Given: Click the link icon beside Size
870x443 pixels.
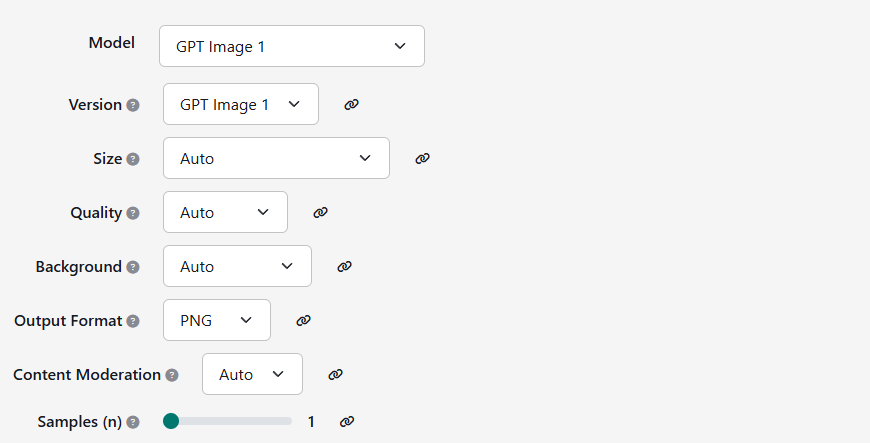Looking at the screenshot, I should [x=422, y=158].
